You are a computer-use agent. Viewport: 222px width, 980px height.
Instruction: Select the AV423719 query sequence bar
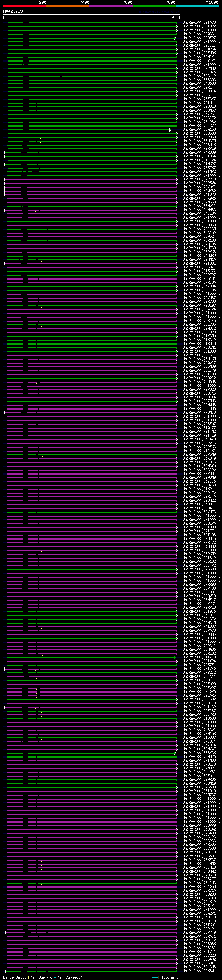[91, 14]
